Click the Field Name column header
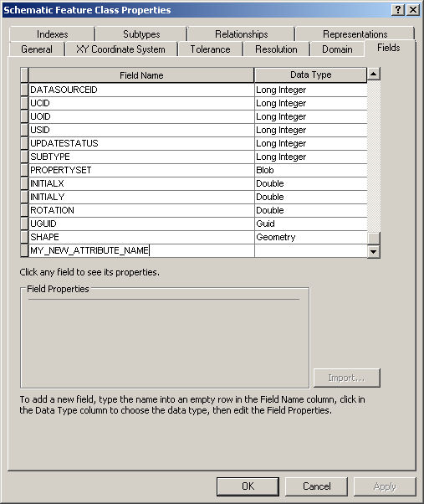 [141, 75]
